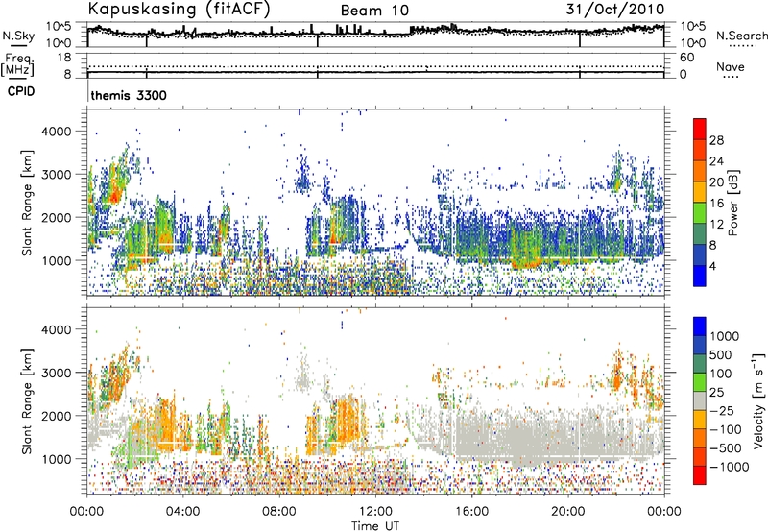
Task: Click the gray segment of the velocity colorbar
Action: point(700,401)
